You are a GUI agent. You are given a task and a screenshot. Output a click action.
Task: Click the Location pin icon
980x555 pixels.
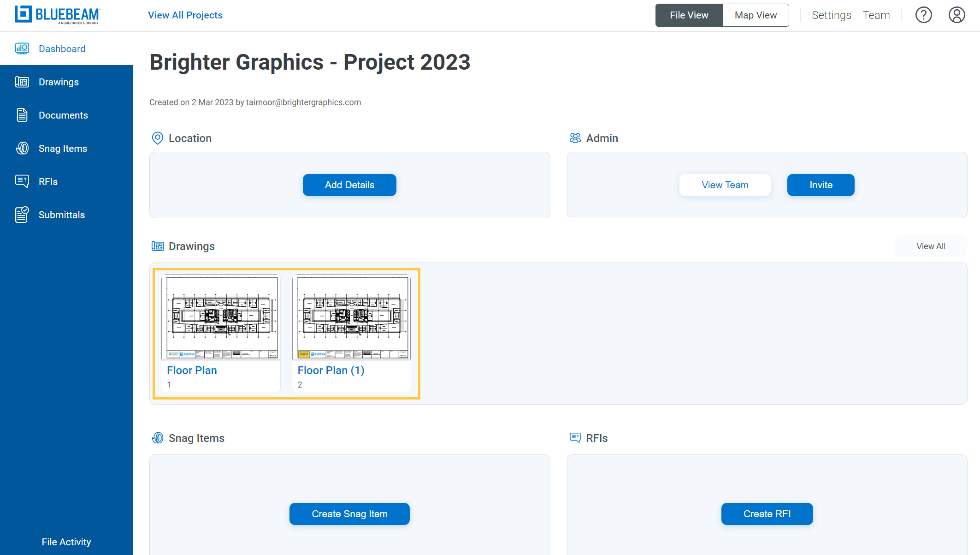pyautogui.click(x=158, y=138)
